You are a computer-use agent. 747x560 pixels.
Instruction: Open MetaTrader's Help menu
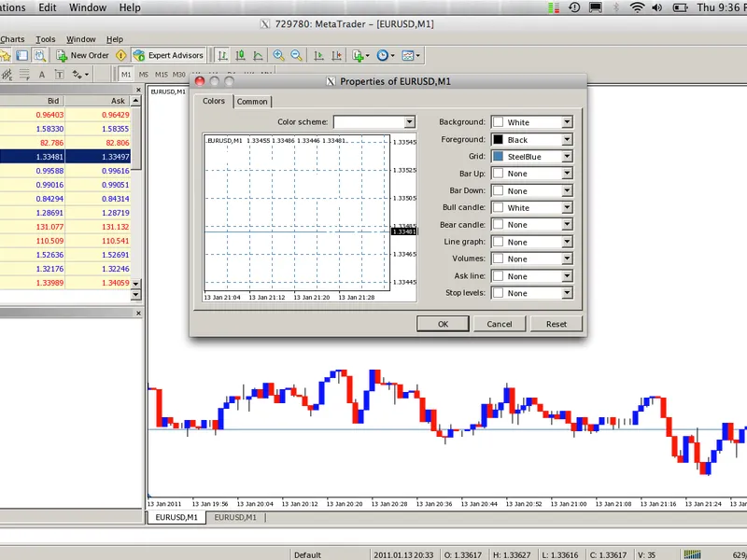coord(114,39)
